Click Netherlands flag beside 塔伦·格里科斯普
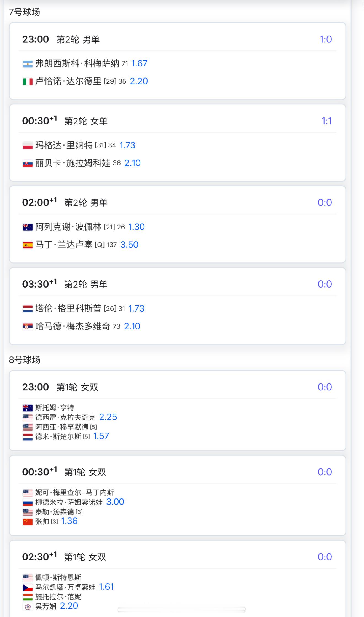 coord(28,309)
